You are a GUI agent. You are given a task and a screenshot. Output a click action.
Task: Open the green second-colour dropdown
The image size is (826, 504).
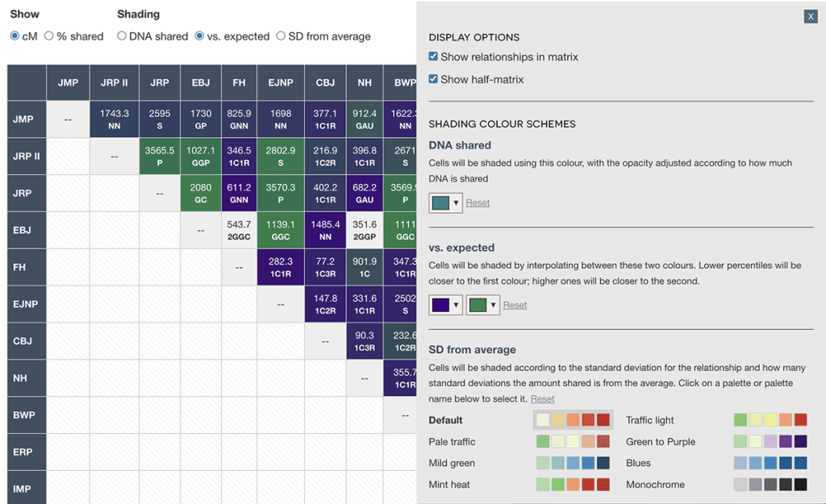coord(482,305)
